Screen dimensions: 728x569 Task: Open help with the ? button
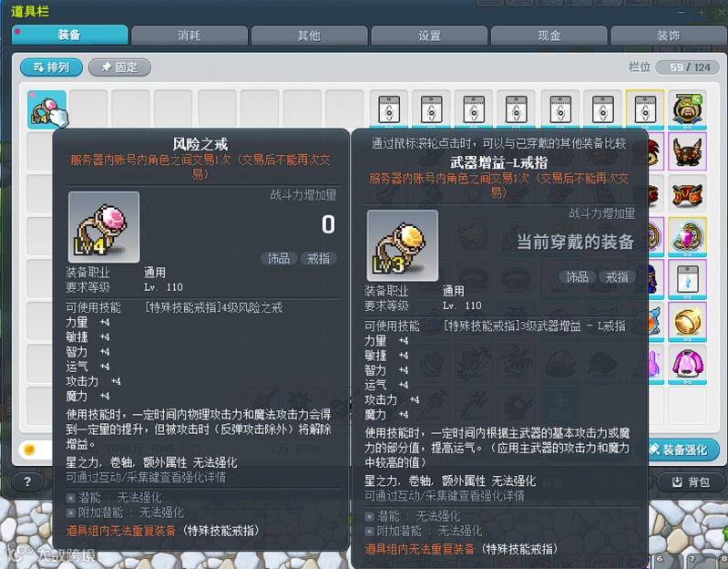[x=27, y=481]
